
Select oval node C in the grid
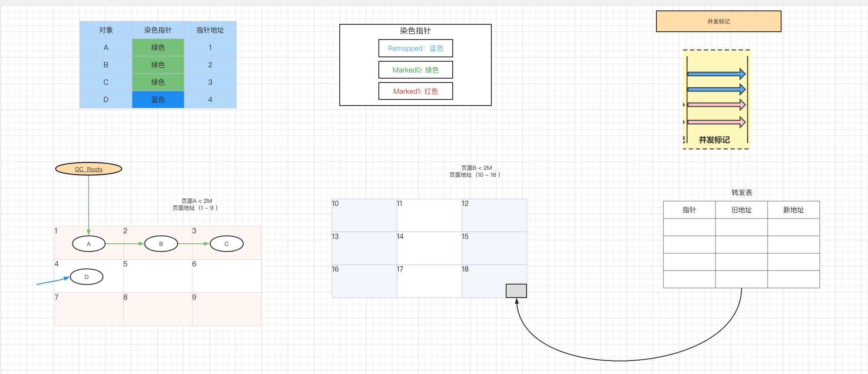click(226, 244)
